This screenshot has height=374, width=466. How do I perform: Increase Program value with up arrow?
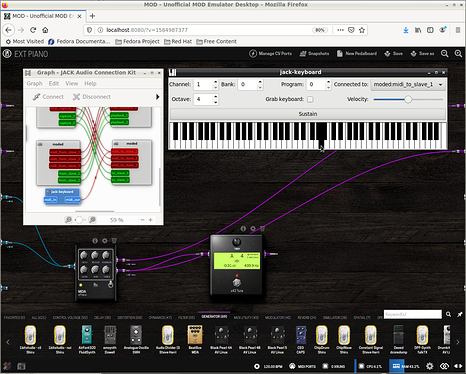point(328,82)
